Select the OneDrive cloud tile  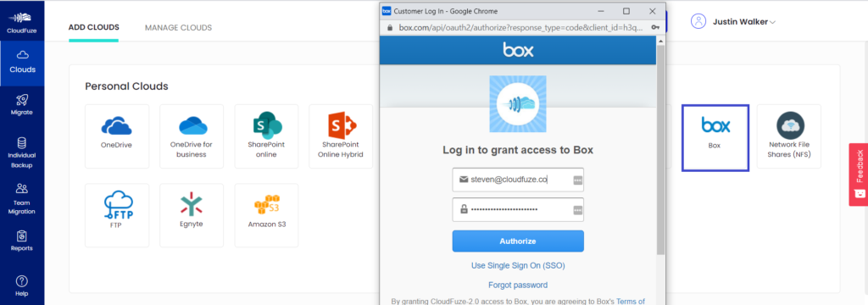[x=117, y=136]
